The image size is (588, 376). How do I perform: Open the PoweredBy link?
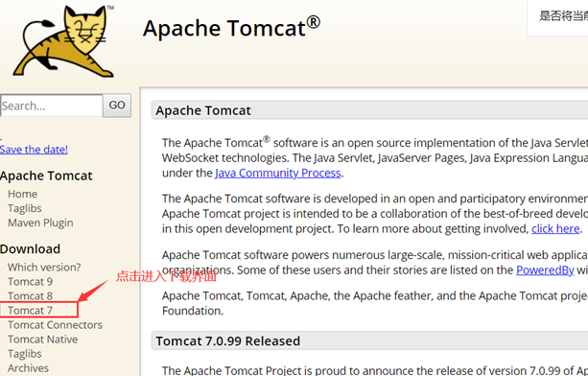click(x=545, y=270)
